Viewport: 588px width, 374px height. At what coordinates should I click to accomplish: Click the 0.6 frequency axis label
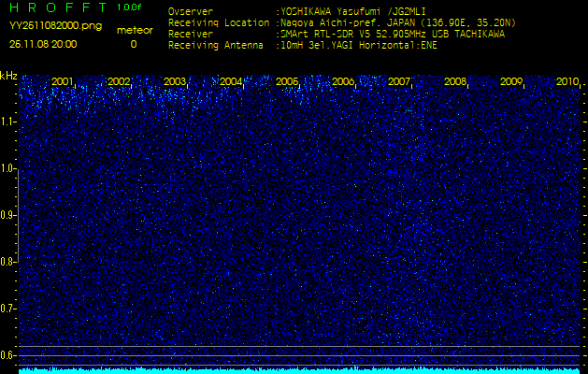coord(8,355)
